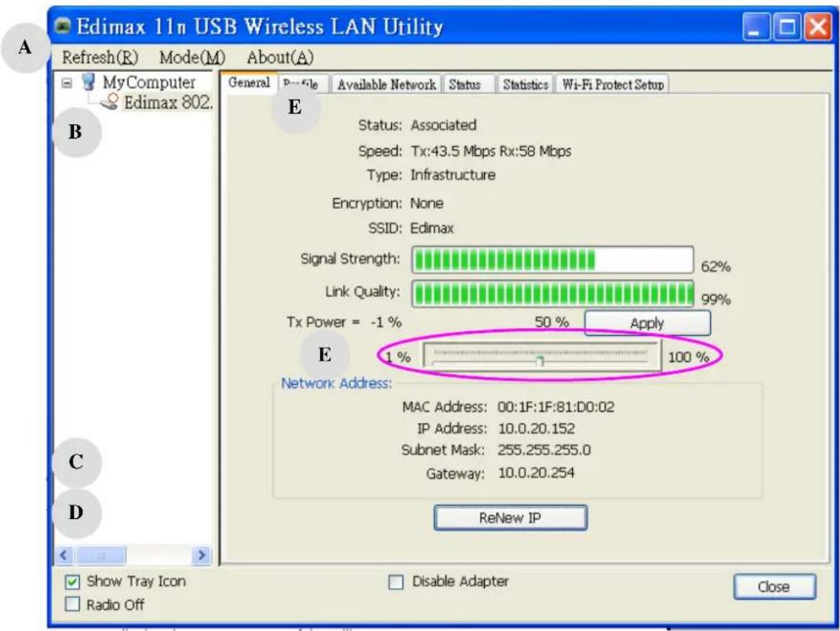Click the Status value Associated
Image resolution: width=840 pixels, height=631 pixels.
444,125
